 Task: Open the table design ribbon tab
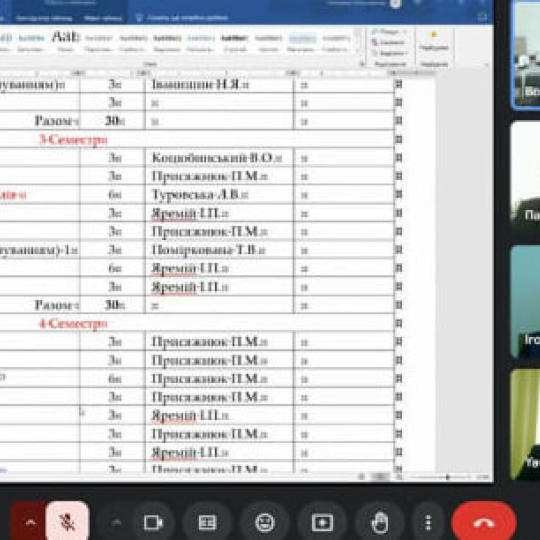point(44,18)
